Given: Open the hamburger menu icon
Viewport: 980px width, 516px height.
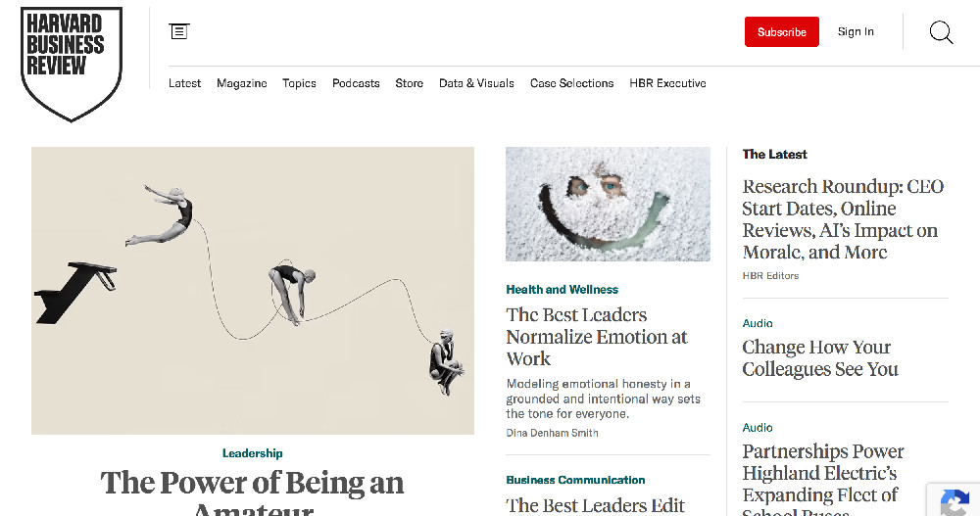Looking at the screenshot, I should click(x=178, y=31).
